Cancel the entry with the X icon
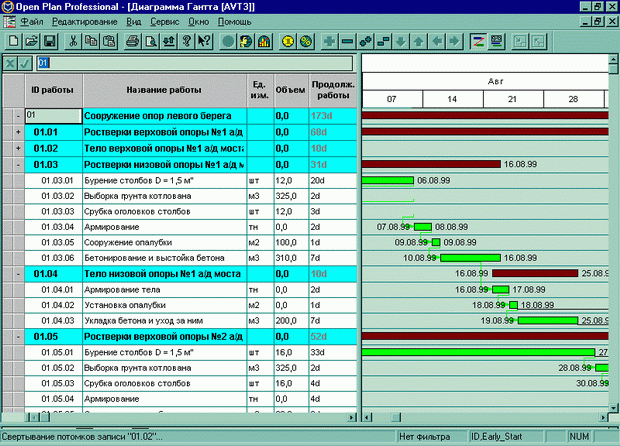The width and height of the screenshot is (620, 446). [10, 64]
